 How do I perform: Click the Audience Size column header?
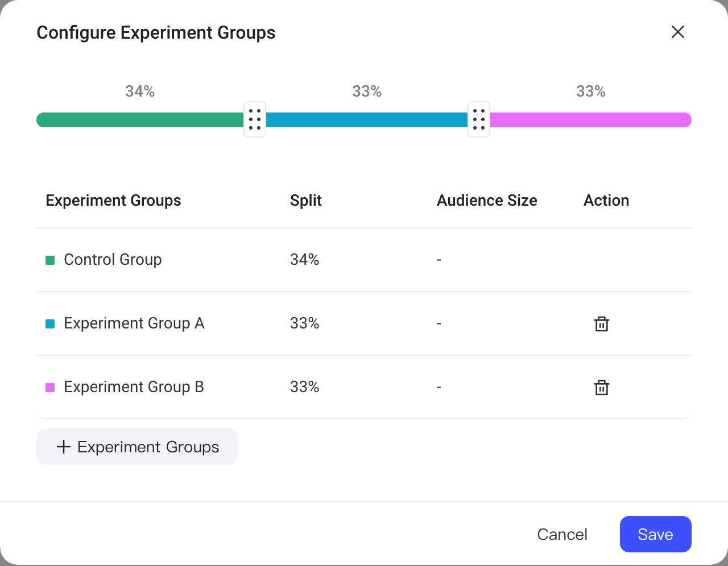[487, 201]
